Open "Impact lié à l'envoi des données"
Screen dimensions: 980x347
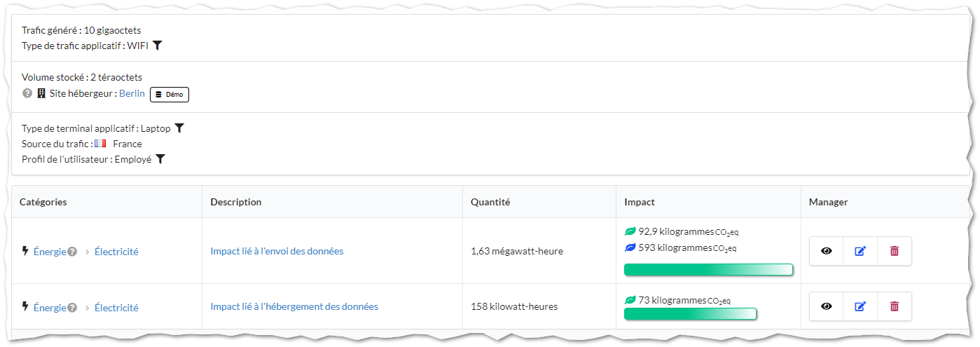pos(277,251)
